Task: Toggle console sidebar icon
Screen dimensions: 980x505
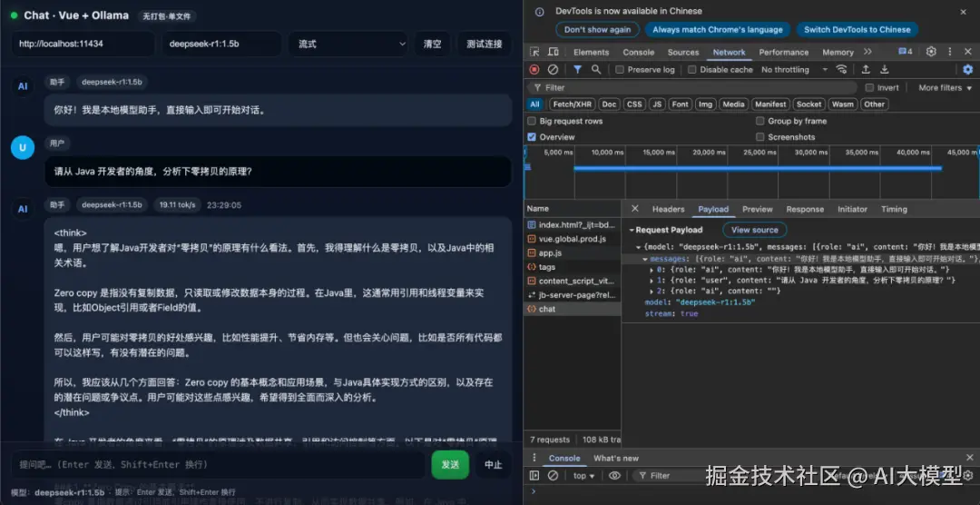Action: pyautogui.click(x=534, y=476)
